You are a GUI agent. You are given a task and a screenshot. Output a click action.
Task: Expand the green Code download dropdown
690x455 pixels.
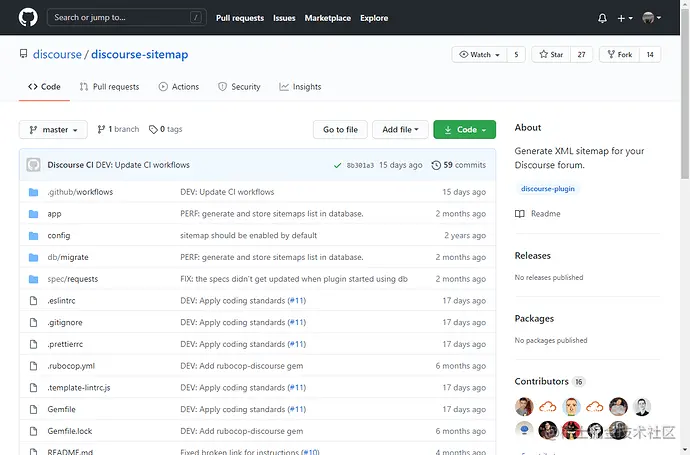(465, 129)
